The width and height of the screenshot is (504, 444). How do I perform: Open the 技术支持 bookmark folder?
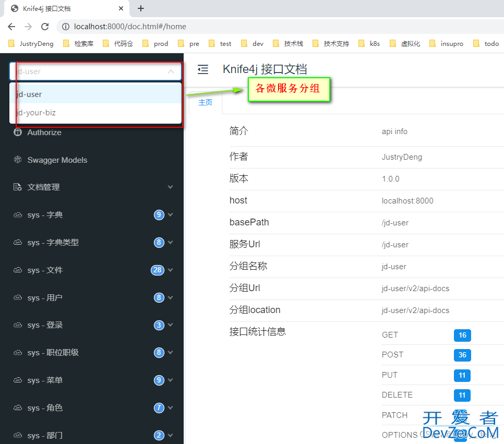coord(331,44)
